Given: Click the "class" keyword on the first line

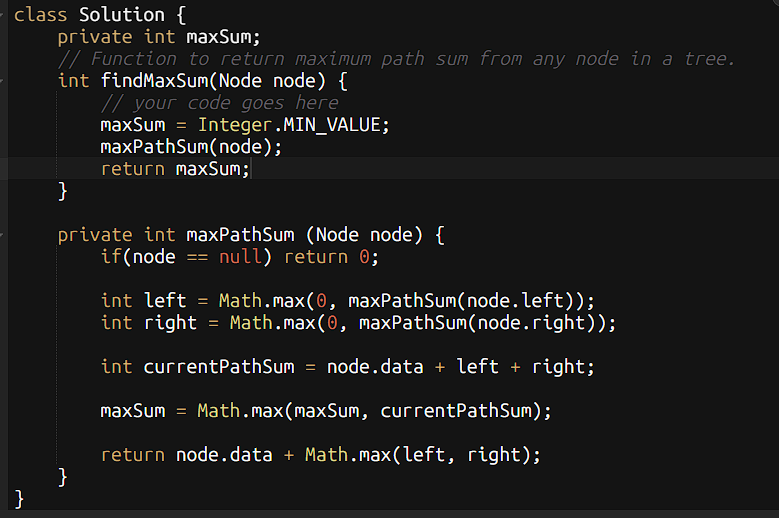Looking at the screenshot, I should [40, 15].
